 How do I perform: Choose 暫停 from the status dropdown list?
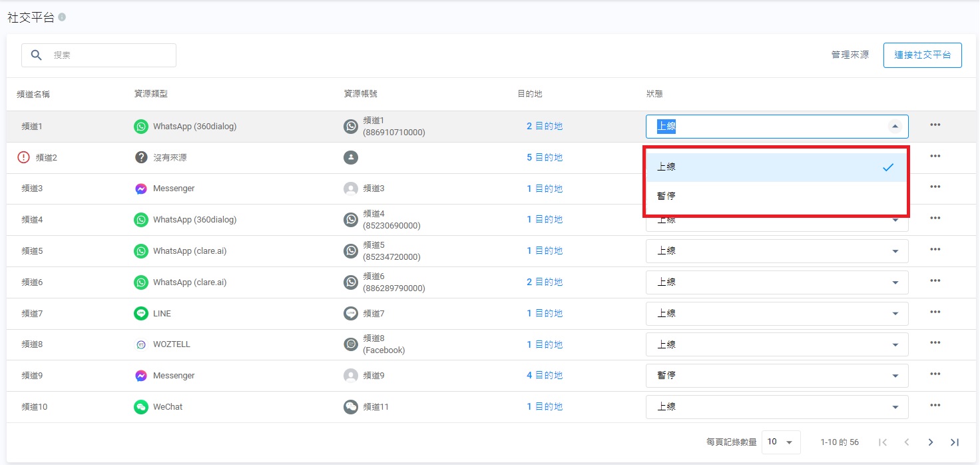click(776, 197)
